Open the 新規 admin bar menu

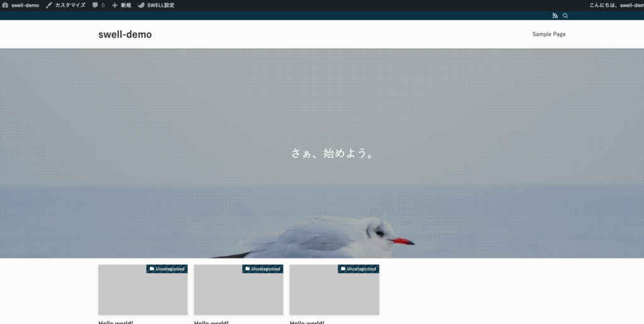125,5
